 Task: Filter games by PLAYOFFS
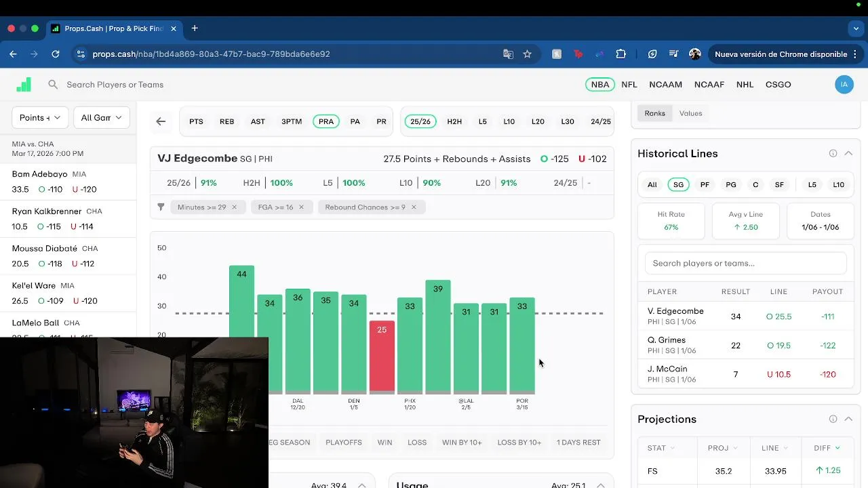click(344, 443)
